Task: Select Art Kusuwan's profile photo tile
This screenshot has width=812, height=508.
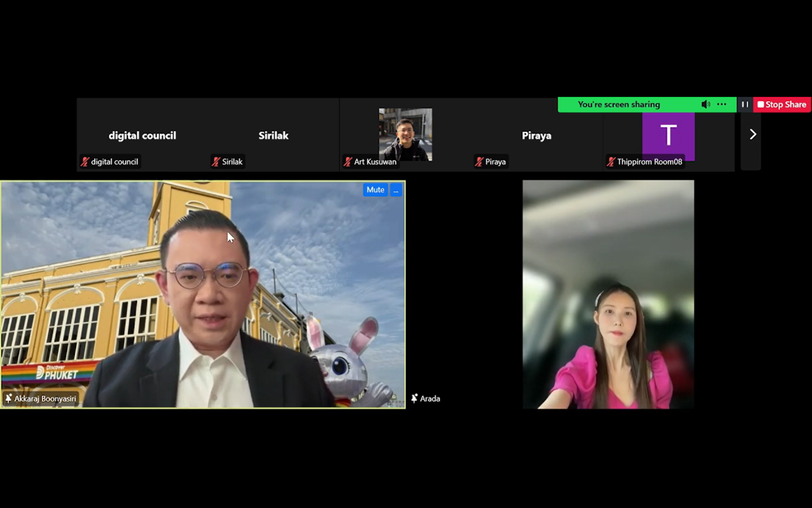Action: [405, 135]
